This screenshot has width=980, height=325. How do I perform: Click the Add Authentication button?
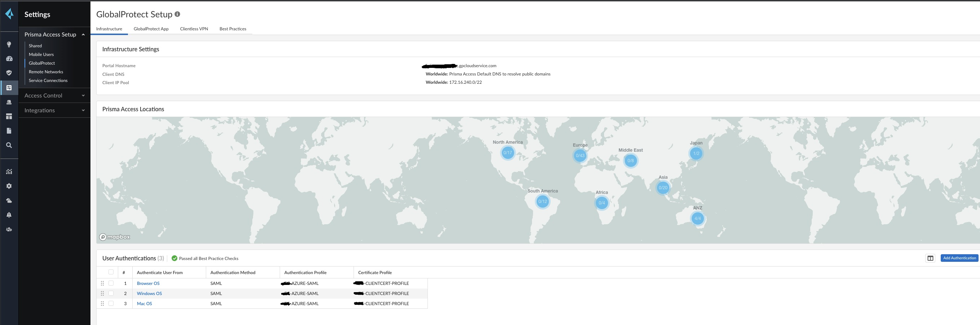click(959, 258)
